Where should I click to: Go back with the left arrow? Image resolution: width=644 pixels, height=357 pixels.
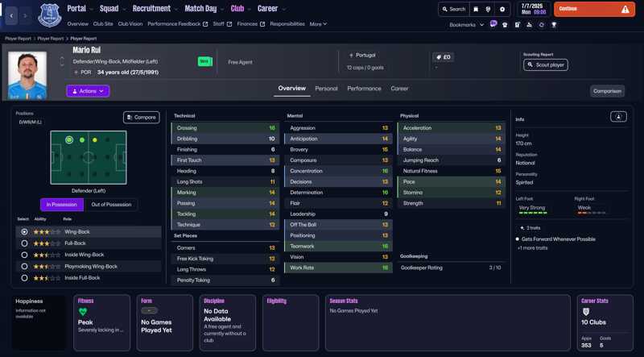point(11,15)
